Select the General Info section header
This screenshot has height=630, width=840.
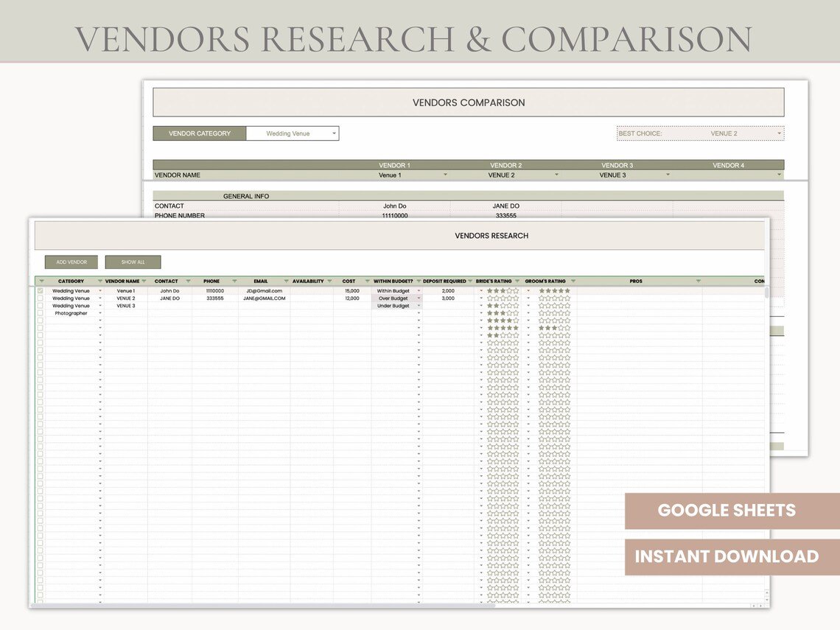[246, 197]
